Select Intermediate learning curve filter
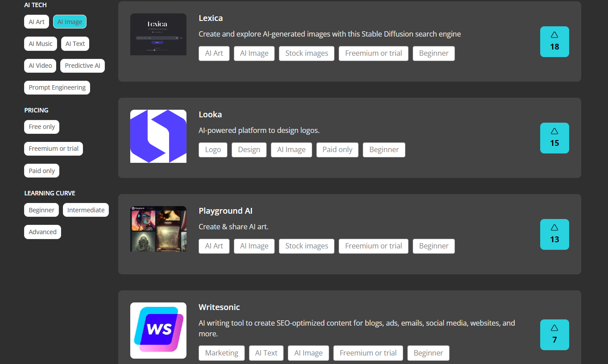Viewport: 608px width, 364px height. point(86,210)
